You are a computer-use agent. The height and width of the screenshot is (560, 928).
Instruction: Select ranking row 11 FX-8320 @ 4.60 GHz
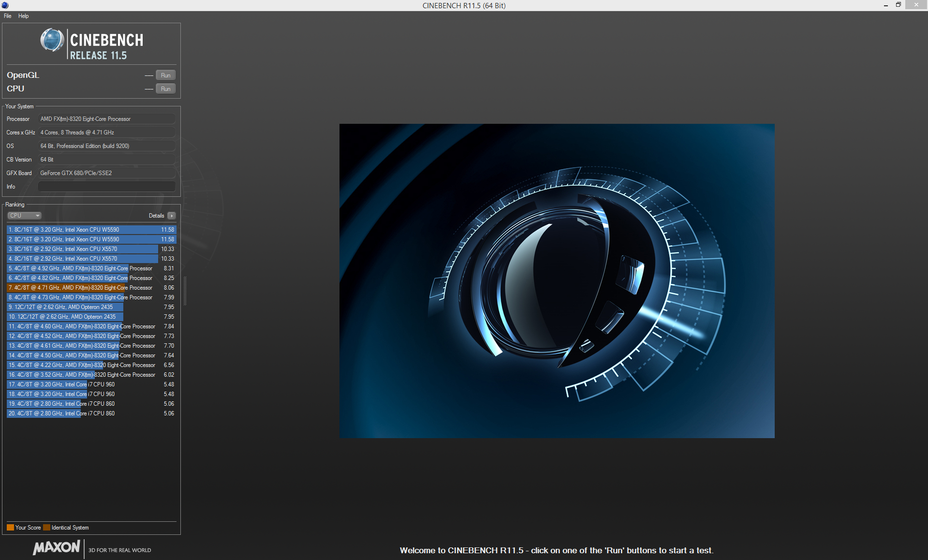pyautogui.click(x=91, y=326)
